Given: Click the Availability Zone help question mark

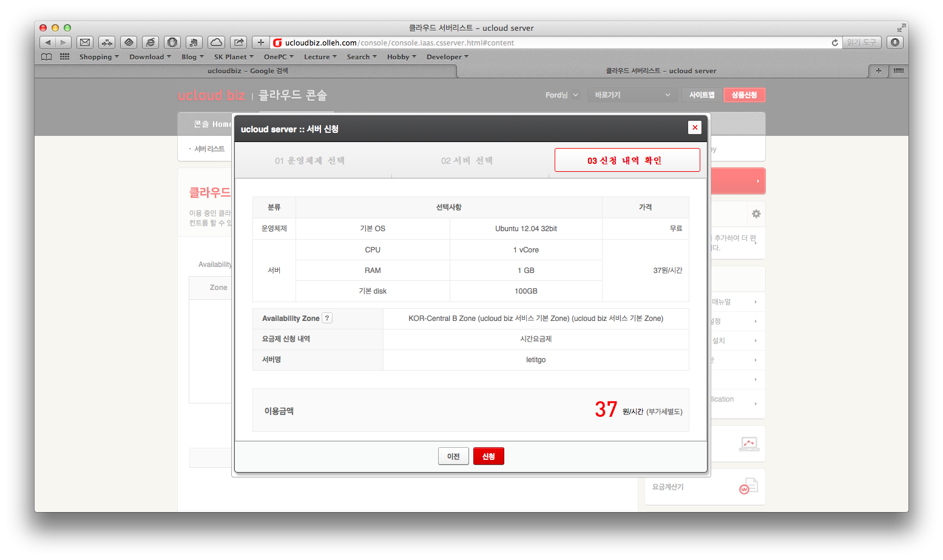Looking at the screenshot, I should (327, 318).
